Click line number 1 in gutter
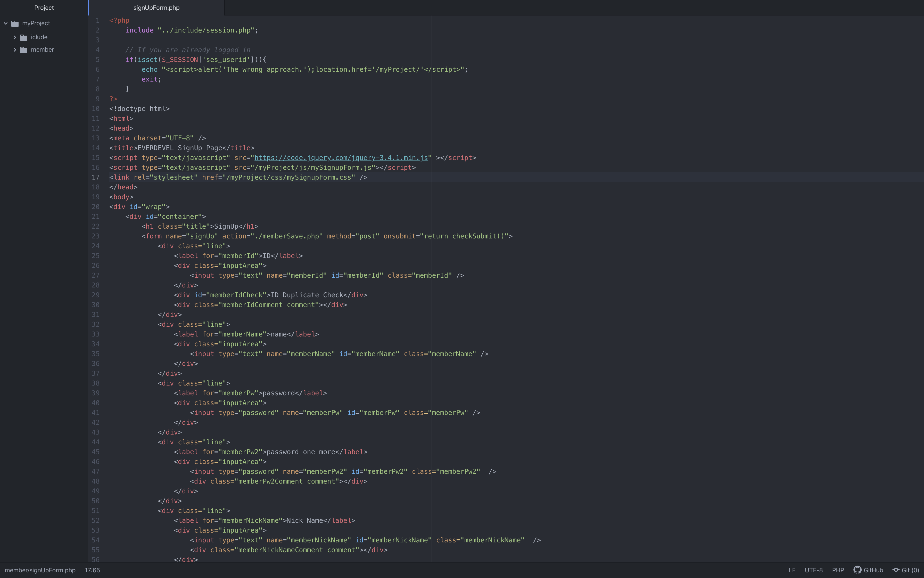924x578 pixels. pyautogui.click(x=97, y=21)
